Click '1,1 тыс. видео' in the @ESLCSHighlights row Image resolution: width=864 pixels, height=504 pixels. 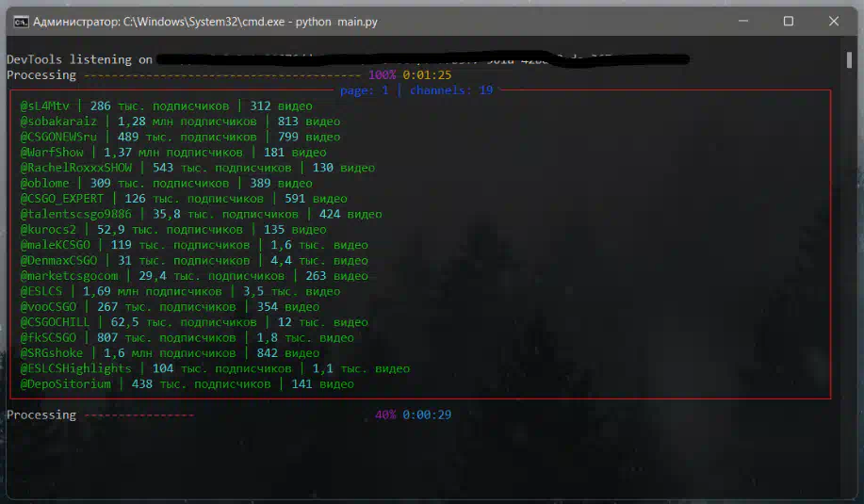361,368
